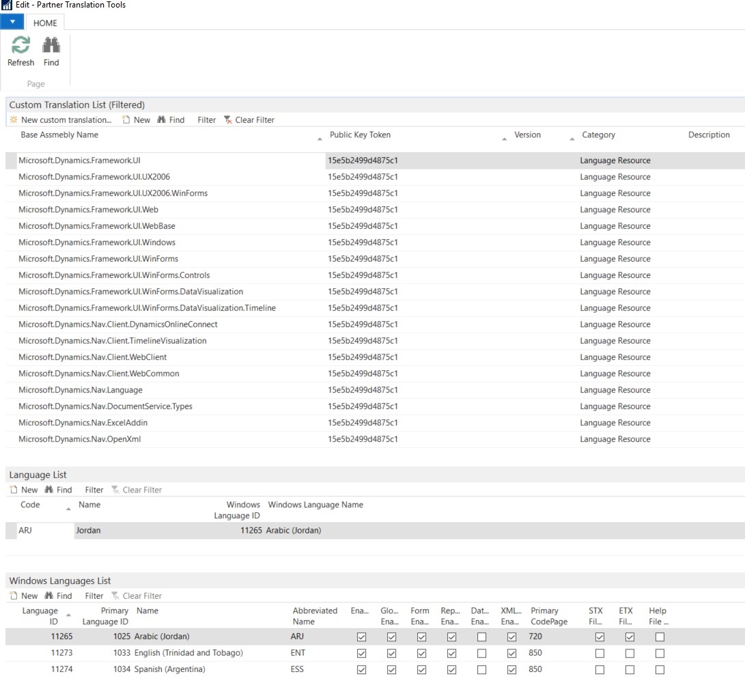The image size is (745, 700).
Task: Click the Find binoculars icon in ribbon
Action: pos(51,46)
